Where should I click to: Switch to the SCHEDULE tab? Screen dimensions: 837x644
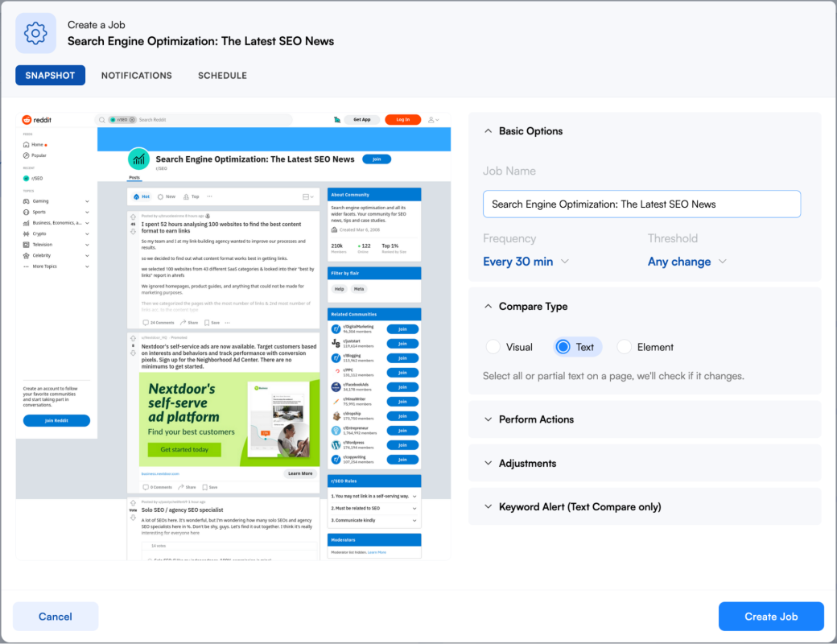click(x=223, y=76)
